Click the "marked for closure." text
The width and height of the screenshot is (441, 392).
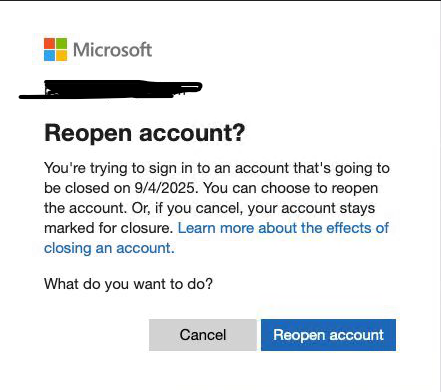pos(109,228)
